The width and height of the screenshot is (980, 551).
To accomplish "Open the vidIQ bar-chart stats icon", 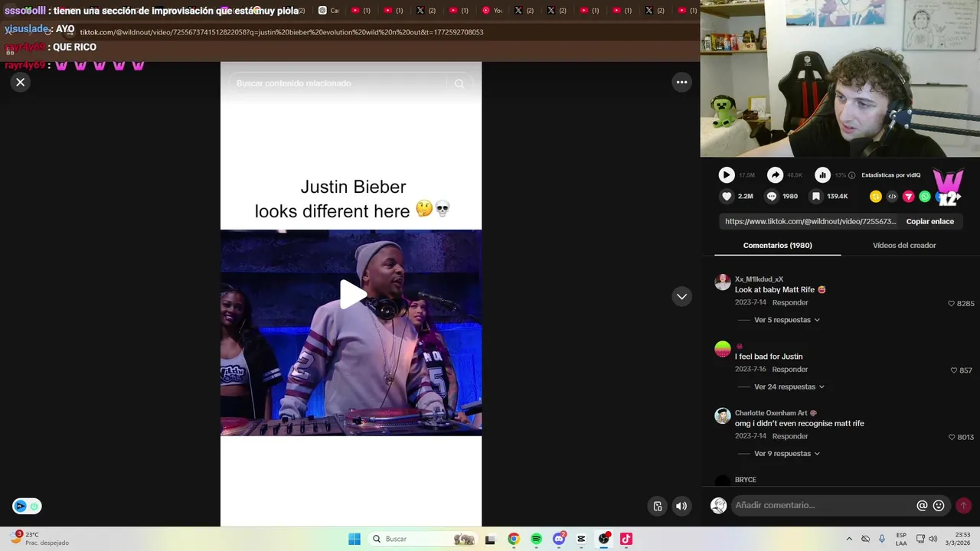I will point(822,175).
